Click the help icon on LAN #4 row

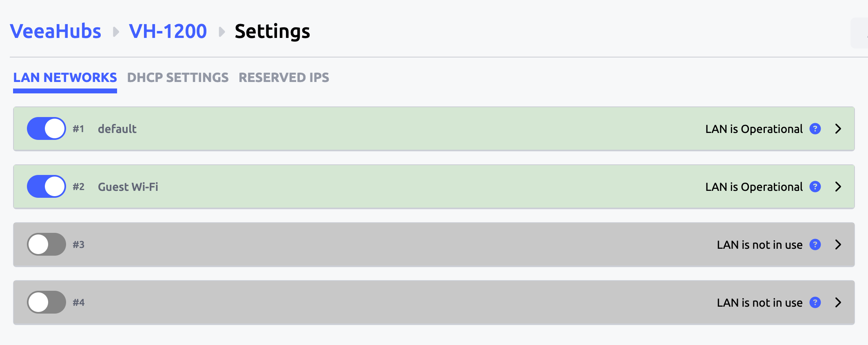tap(815, 303)
